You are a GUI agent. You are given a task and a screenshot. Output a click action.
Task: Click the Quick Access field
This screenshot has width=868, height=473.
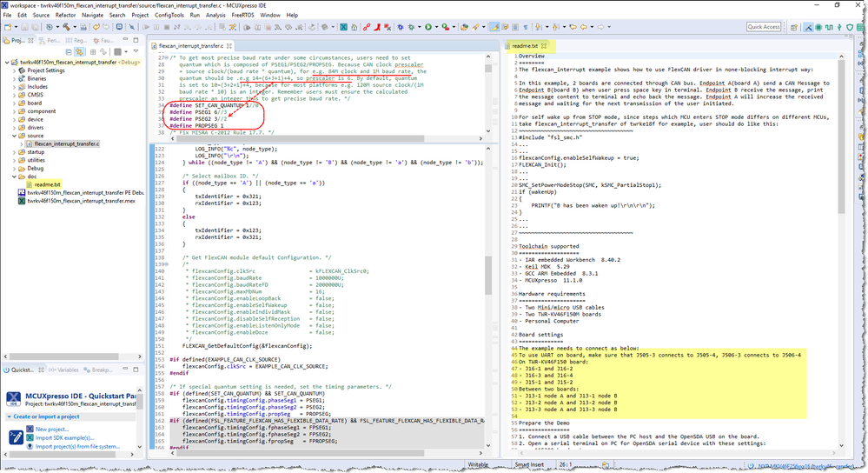tap(764, 27)
